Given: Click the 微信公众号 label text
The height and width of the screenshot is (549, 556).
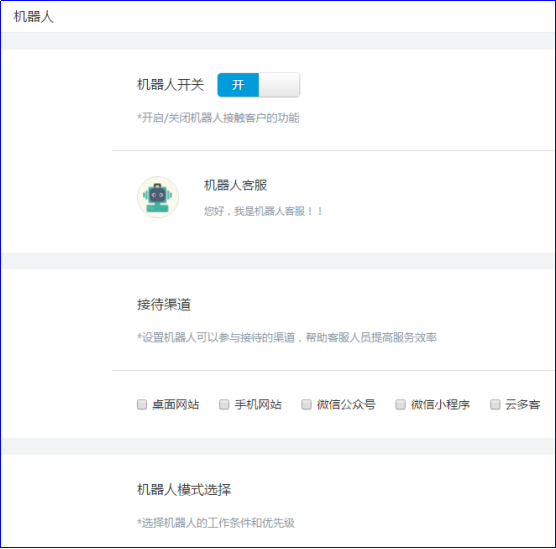Looking at the screenshot, I should pyautogui.click(x=346, y=405).
